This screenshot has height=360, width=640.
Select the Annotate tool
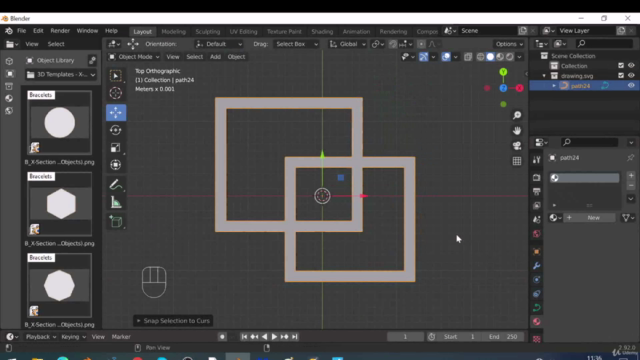click(116, 185)
